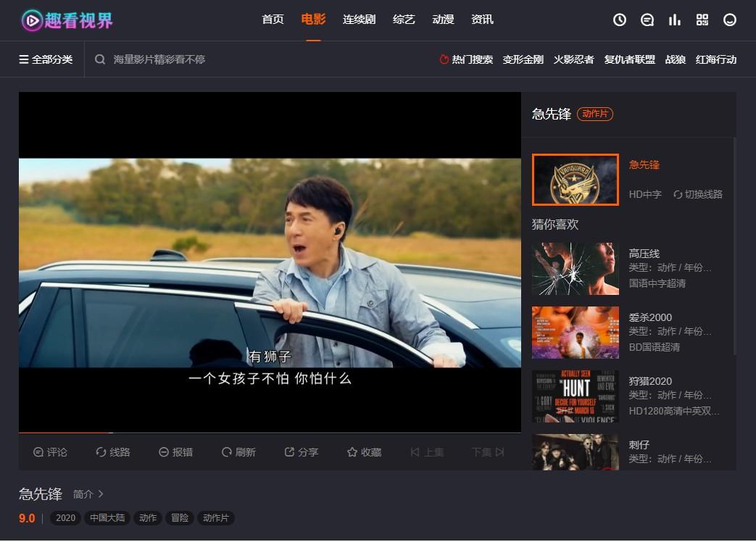Image resolution: width=756 pixels, height=542 pixels.
Task: Open rankings bar chart icon
Action: coord(675,20)
